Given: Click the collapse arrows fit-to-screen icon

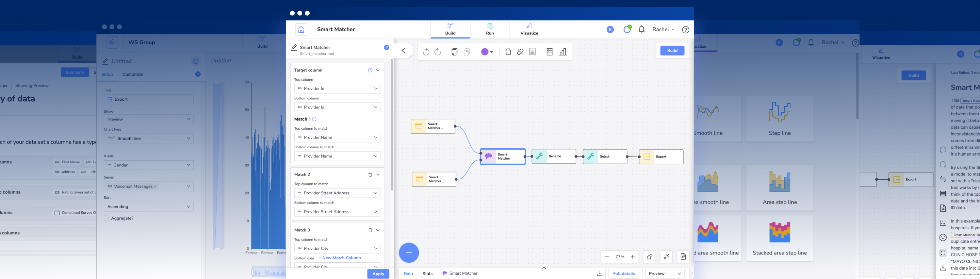Looking at the screenshot, I should pos(666,257).
